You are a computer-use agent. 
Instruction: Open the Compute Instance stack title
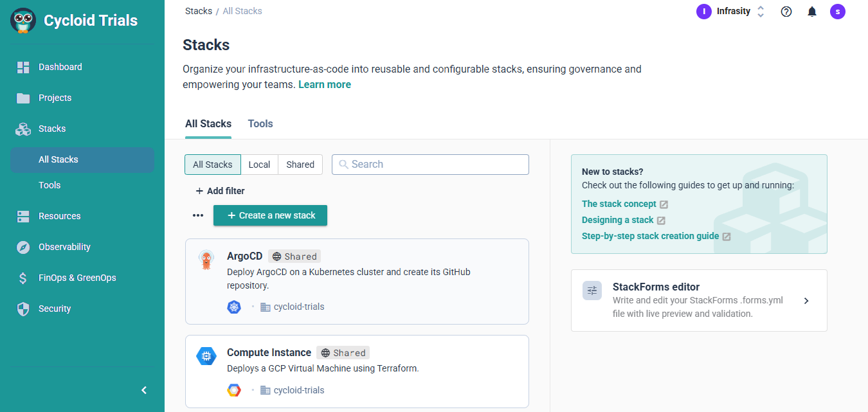[x=269, y=352]
